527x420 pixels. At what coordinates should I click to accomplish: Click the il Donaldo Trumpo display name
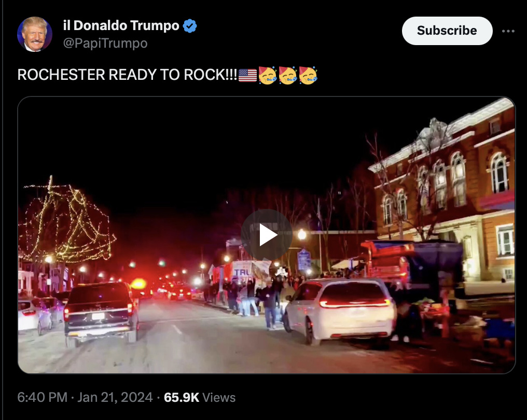tap(121, 25)
